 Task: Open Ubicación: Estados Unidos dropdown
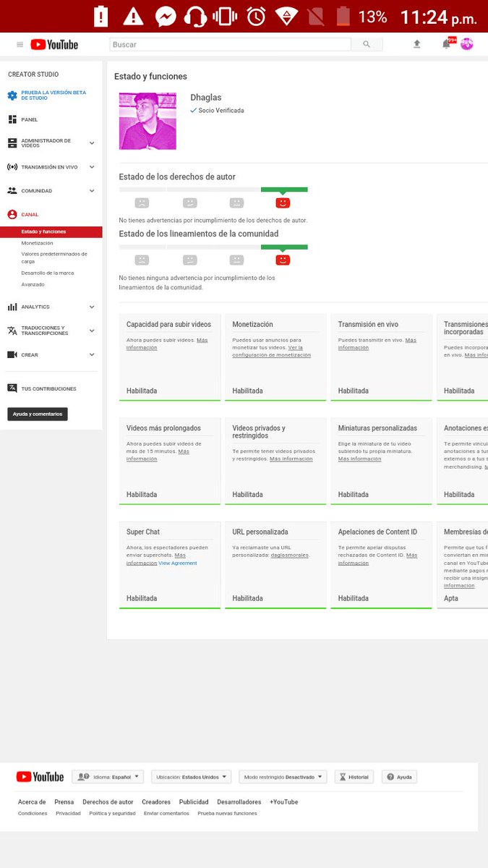coord(191,777)
